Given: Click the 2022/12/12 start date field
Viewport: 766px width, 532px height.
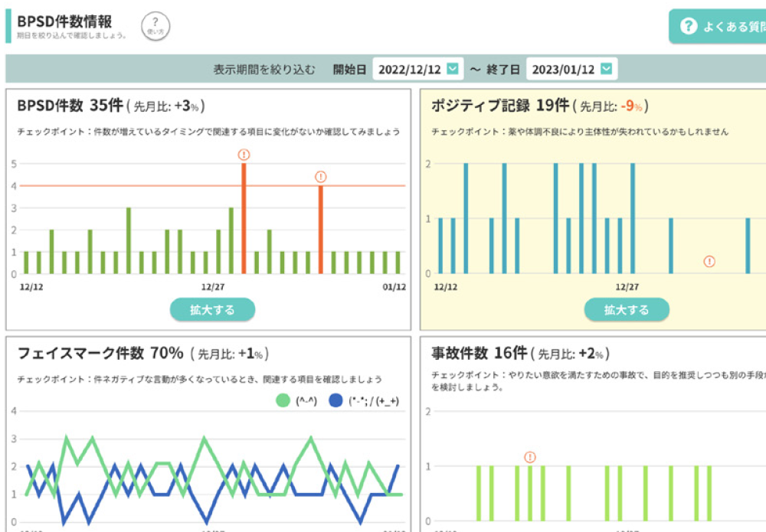Looking at the screenshot, I should [408, 69].
